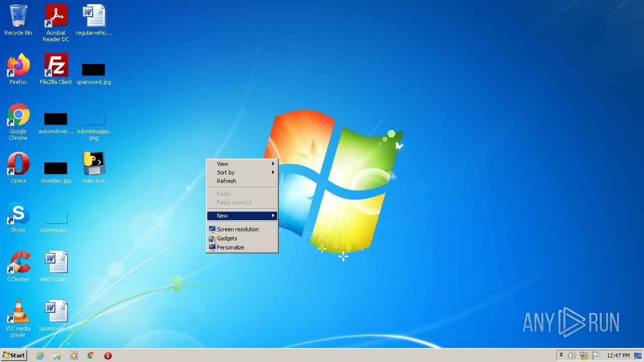The height and width of the screenshot is (362, 644).
Task: Open Gadgets from the context menu
Action: (242, 238)
